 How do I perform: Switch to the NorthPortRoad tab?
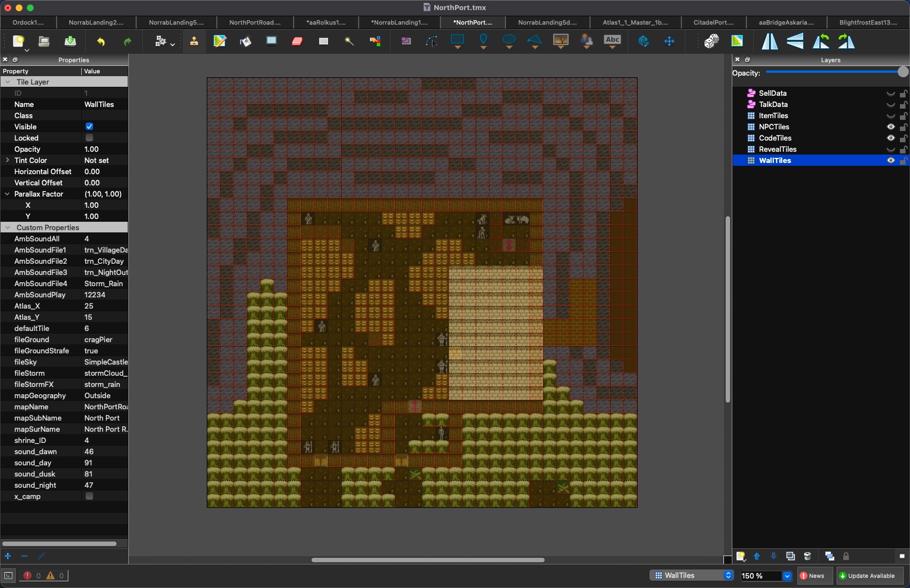[x=255, y=22]
